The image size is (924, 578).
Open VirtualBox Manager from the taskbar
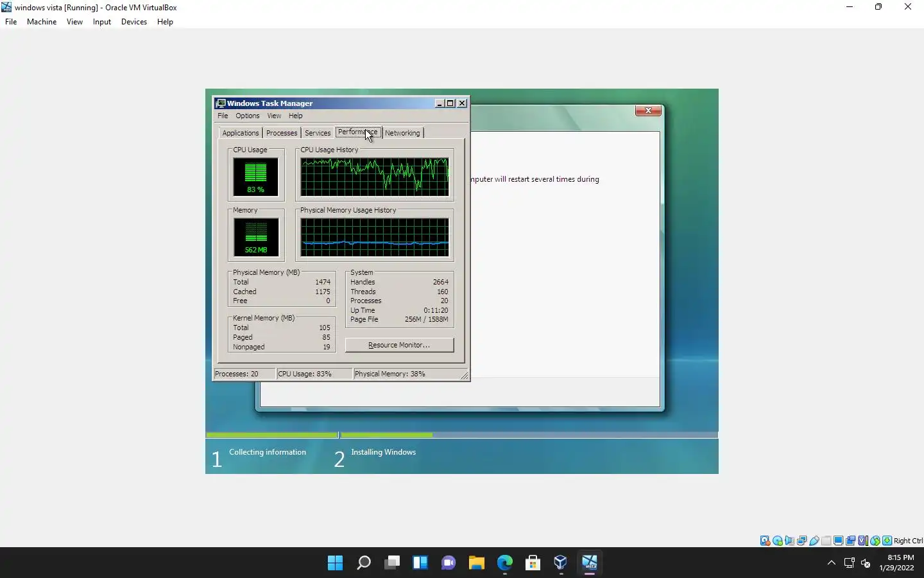(561, 563)
